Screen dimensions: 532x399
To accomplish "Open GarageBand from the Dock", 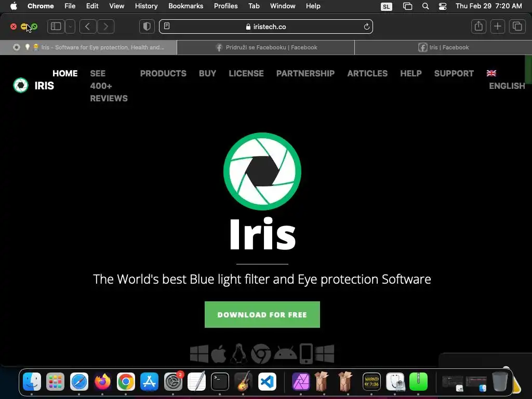I will pos(244,382).
